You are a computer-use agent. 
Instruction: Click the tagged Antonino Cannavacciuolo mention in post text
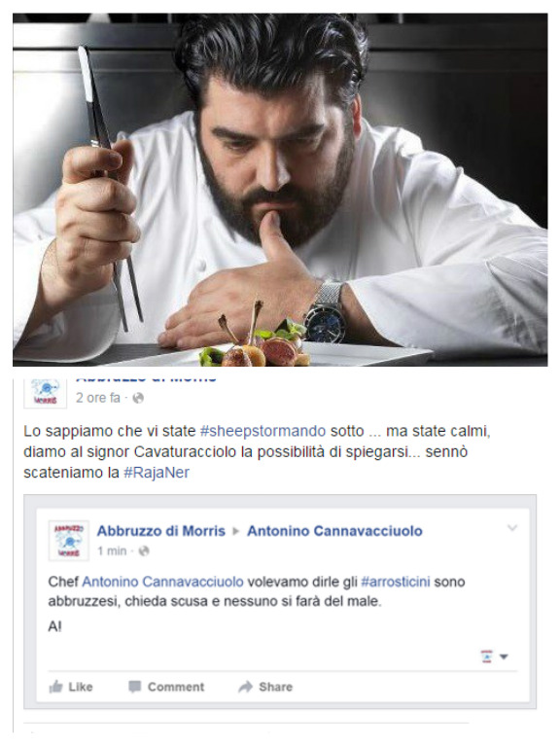162,582
